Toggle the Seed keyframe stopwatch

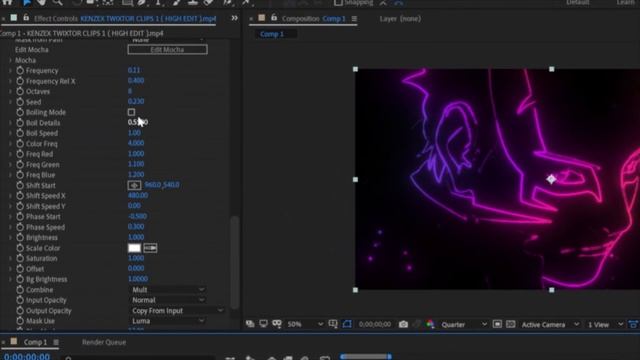click(20, 102)
